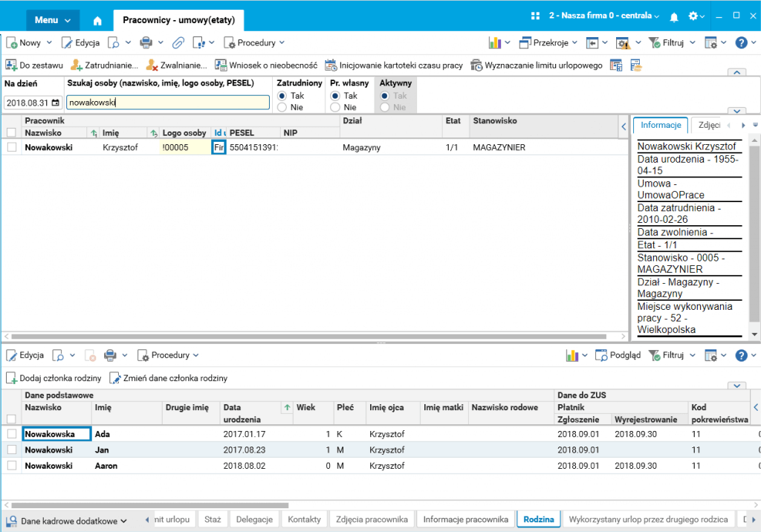
Task: Tick the checkbox for Nowakowska Ada row
Action: click(11, 434)
